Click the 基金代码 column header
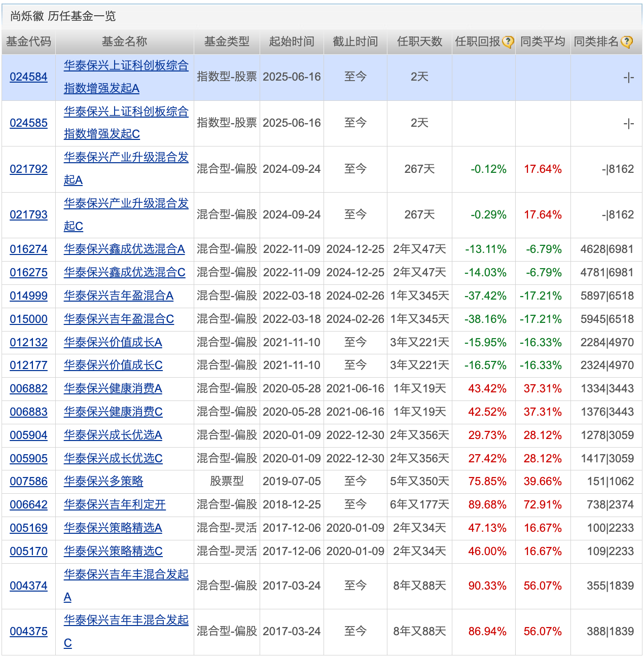Screen dimensions: 644x658 pyautogui.click(x=28, y=42)
